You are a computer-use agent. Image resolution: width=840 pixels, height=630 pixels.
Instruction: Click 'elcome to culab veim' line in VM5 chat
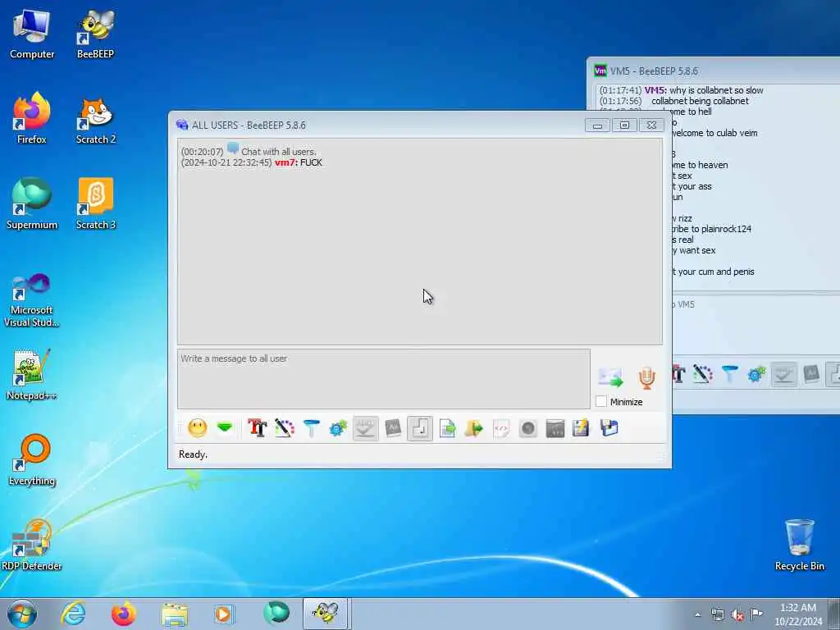(x=714, y=133)
